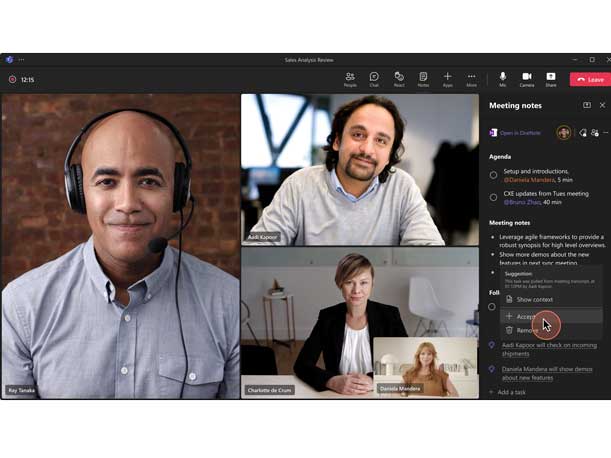
Task: Mute the microphone
Action: tap(502, 79)
